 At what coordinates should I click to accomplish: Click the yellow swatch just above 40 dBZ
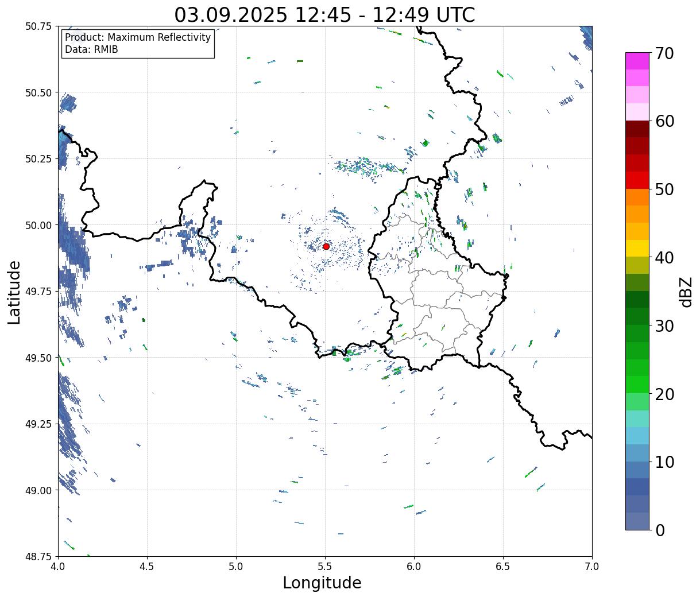click(637, 249)
